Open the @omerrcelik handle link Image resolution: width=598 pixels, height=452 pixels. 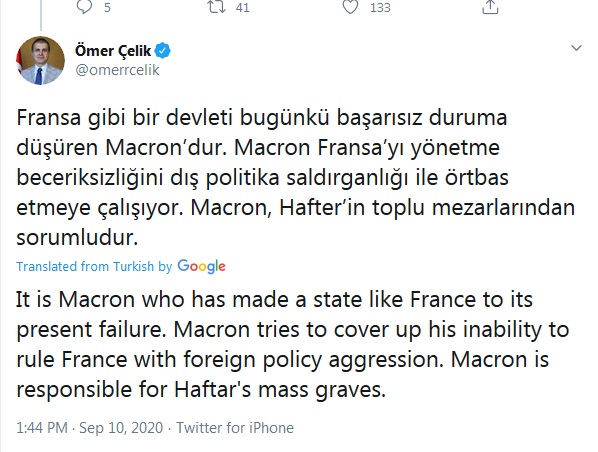[117, 70]
